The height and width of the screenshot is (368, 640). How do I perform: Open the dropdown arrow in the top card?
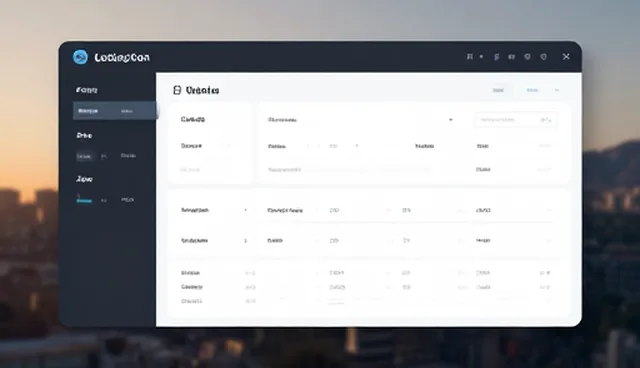tap(451, 120)
